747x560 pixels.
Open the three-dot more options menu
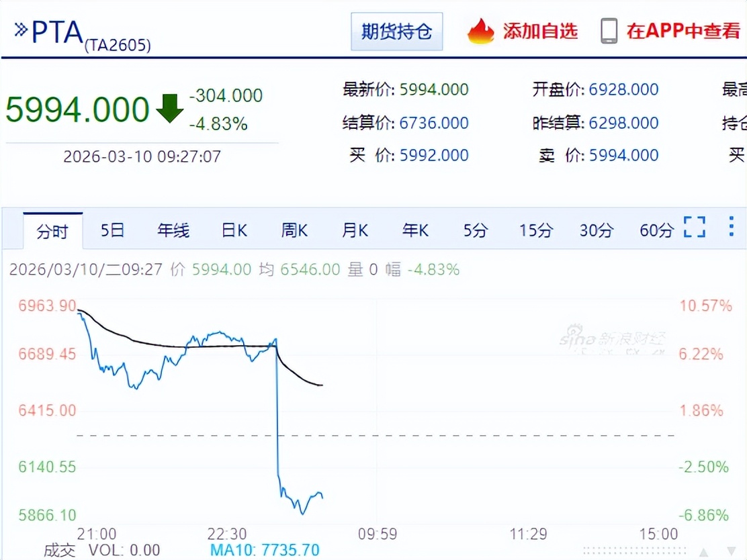coord(732,227)
